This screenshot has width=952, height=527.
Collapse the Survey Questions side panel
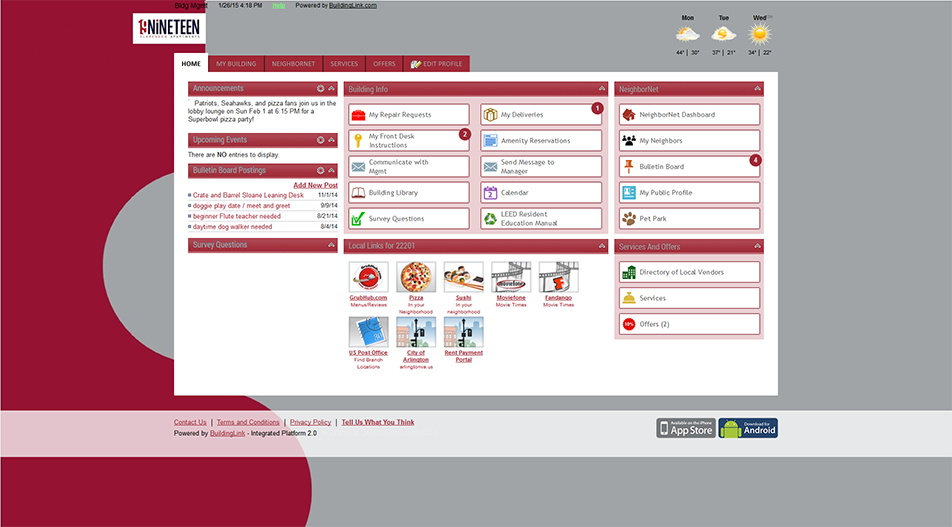coord(332,245)
